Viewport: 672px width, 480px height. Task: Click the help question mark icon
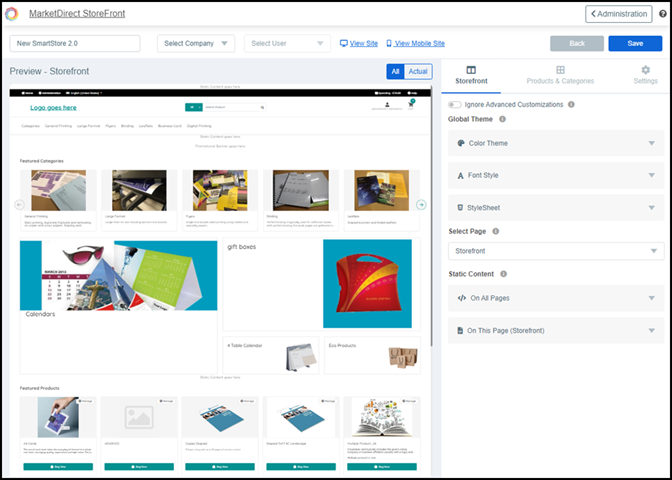[662, 14]
